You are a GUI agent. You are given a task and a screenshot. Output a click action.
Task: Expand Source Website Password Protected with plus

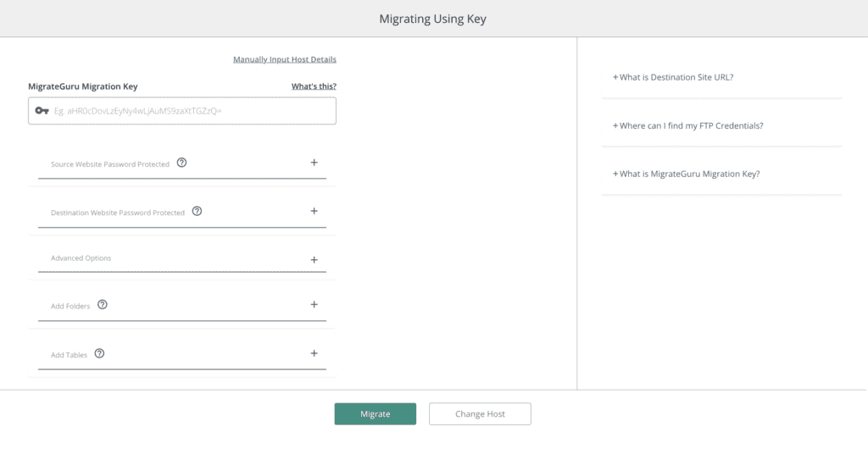[314, 163]
